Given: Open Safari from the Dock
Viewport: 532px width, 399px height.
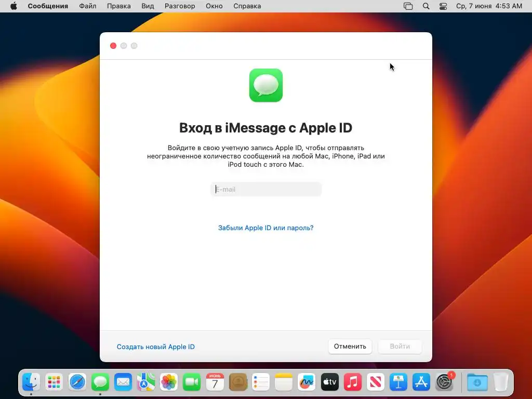Looking at the screenshot, I should [x=77, y=382].
